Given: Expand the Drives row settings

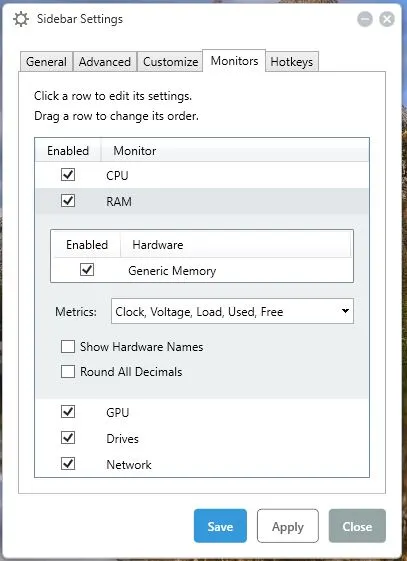Looking at the screenshot, I should tap(202, 438).
